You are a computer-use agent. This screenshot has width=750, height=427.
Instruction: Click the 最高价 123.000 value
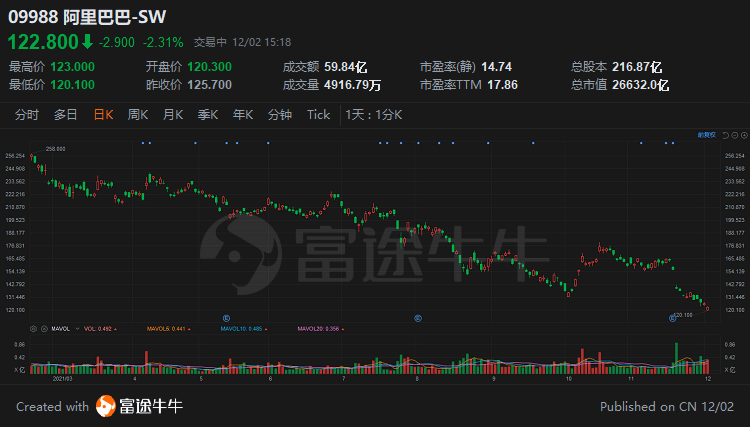73,67
